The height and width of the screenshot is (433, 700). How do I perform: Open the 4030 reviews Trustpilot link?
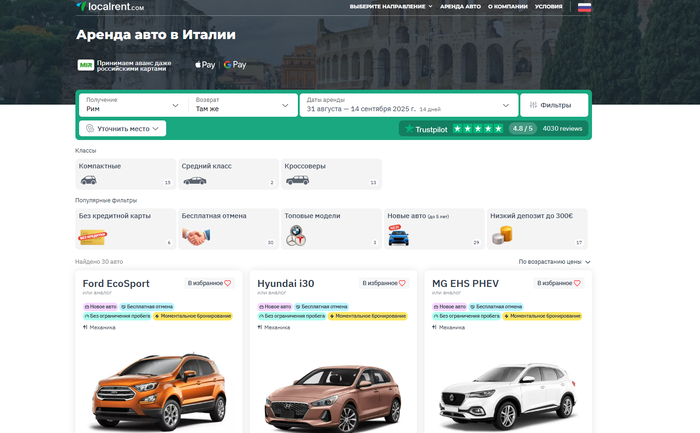562,129
